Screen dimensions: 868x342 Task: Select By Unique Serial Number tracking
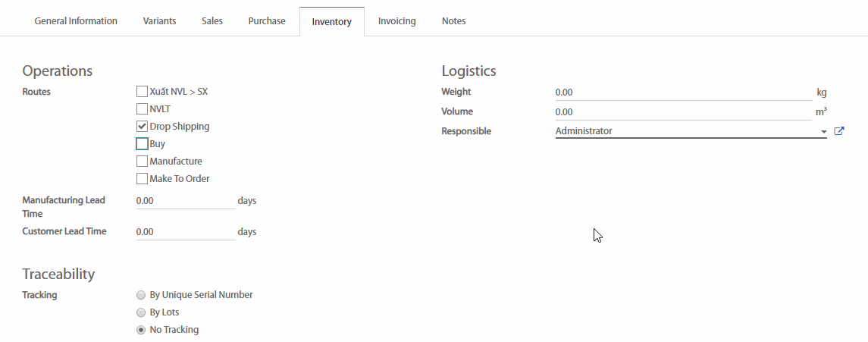[x=141, y=295]
